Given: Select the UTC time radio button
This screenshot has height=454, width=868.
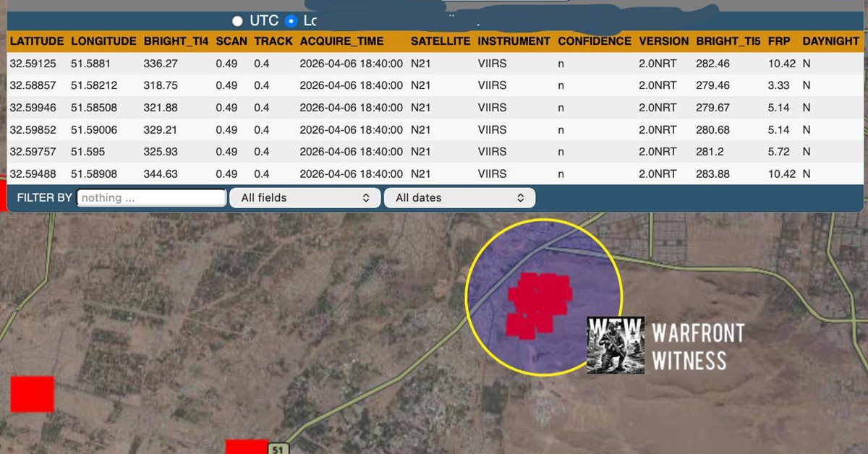Looking at the screenshot, I should click(x=237, y=21).
